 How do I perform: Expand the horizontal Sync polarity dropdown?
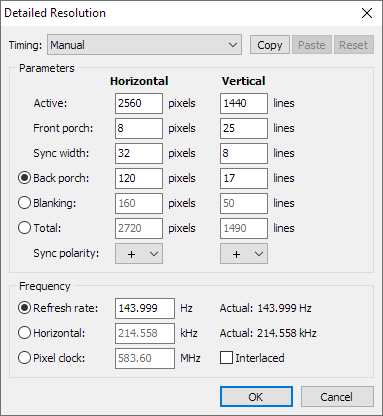[x=139, y=254]
